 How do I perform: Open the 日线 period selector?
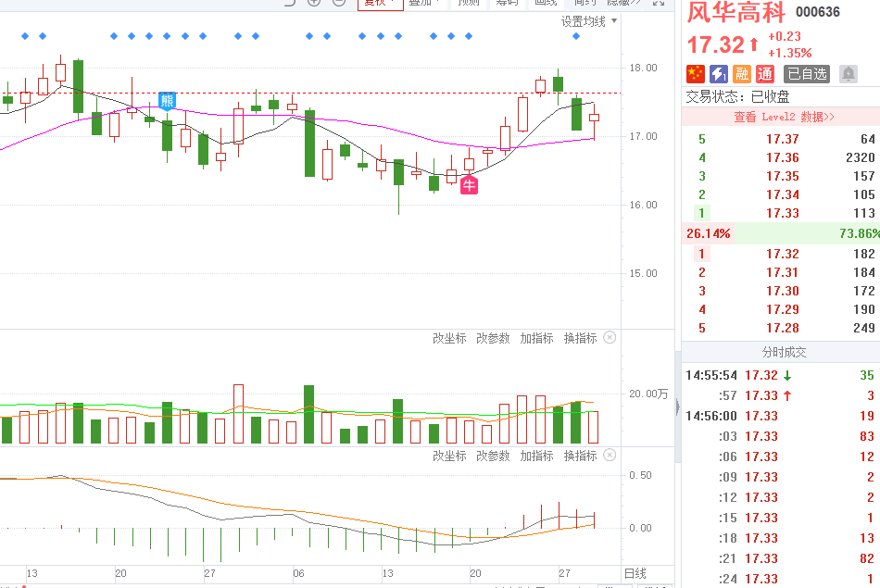[x=635, y=574]
